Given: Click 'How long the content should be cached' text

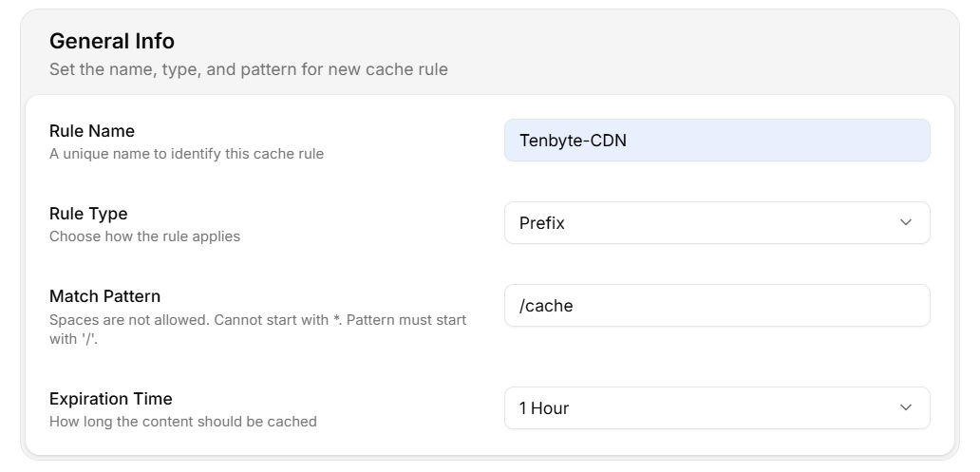Looking at the screenshot, I should click(x=182, y=421).
